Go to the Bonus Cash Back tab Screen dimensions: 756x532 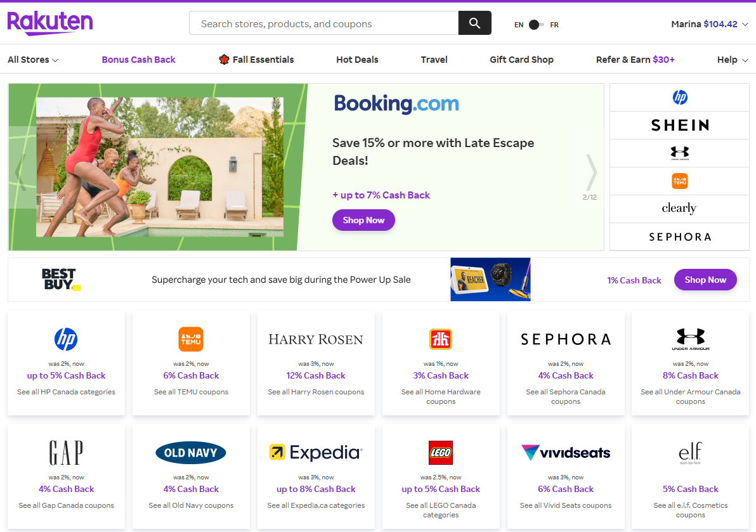pos(138,60)
